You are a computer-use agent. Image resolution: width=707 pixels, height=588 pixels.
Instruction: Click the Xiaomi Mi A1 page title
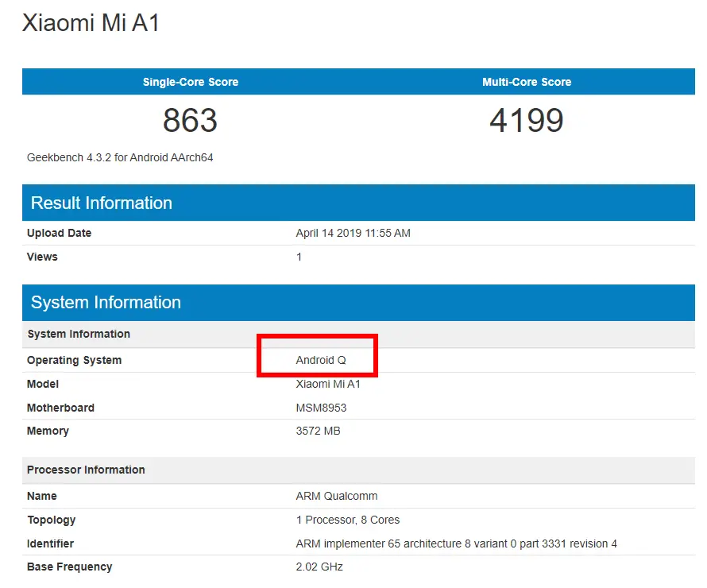[91, 22]
